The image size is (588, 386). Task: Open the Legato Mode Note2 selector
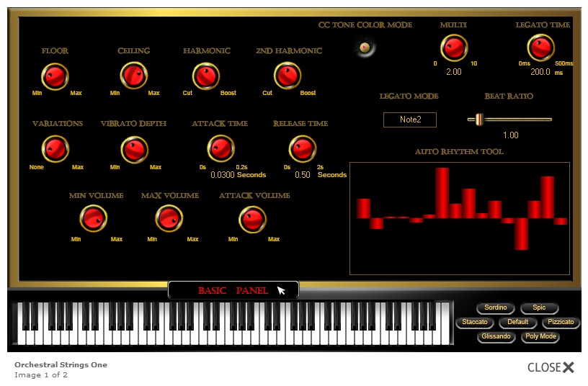[x=409, y=120]
